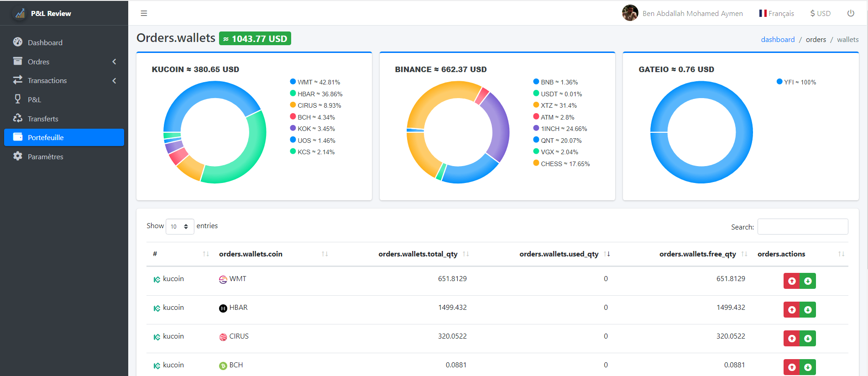Open user avatar of Ben Abdallah
Viewport: 868px width, 376px height.
click(x=630, y=13)
